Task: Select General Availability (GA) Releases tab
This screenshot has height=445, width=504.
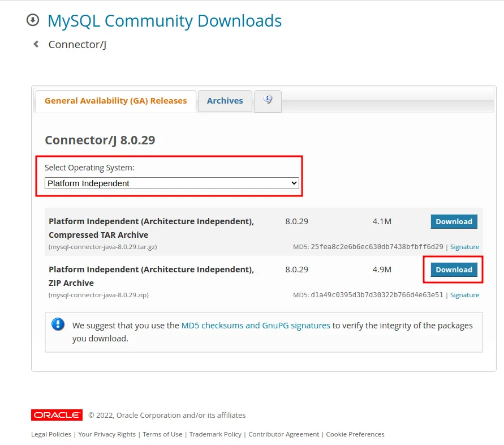Action: point(116,101)
